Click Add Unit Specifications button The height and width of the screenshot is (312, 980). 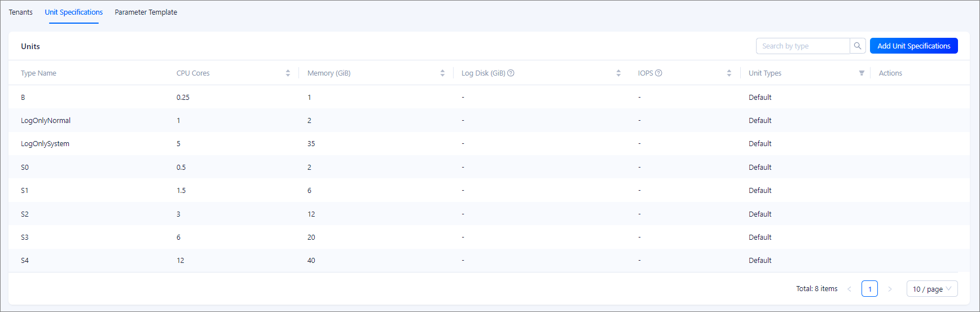click(913, 46)
